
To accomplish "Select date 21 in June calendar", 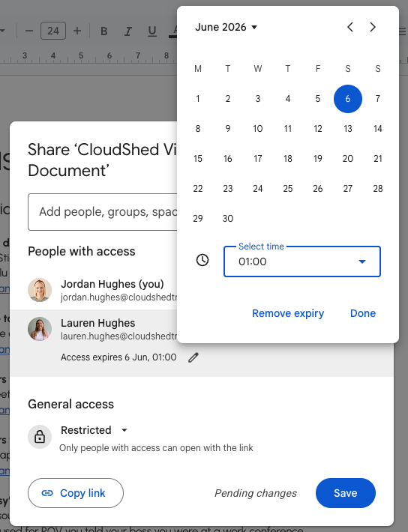I will (378, 158).
